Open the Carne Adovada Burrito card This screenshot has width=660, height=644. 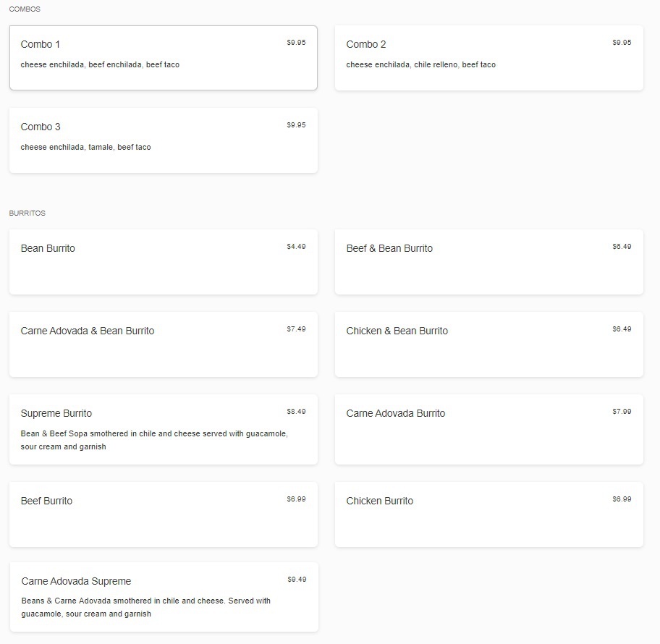[488, 429]
